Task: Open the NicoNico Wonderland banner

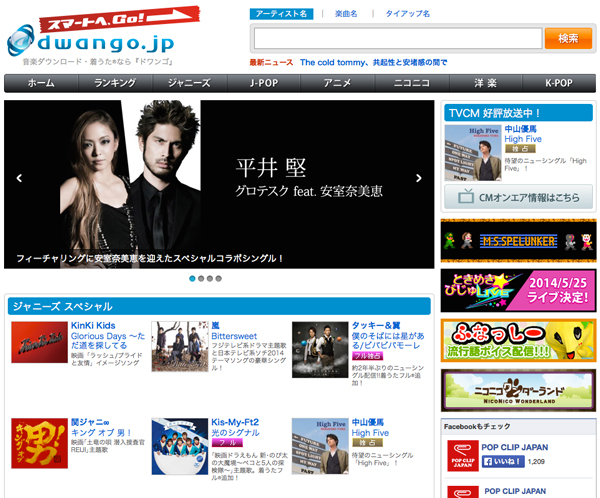Action: tap(518, 390)
